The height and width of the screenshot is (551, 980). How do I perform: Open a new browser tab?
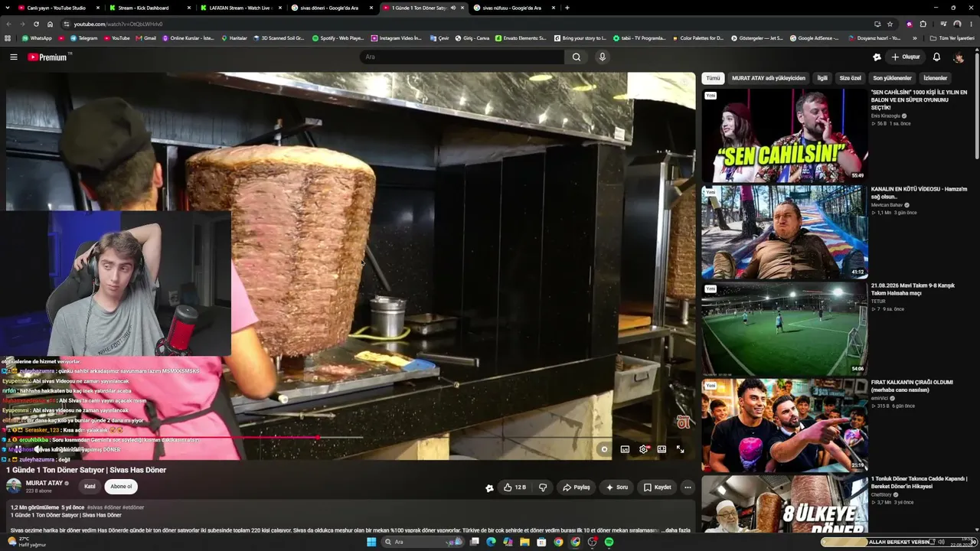(567, 8)
